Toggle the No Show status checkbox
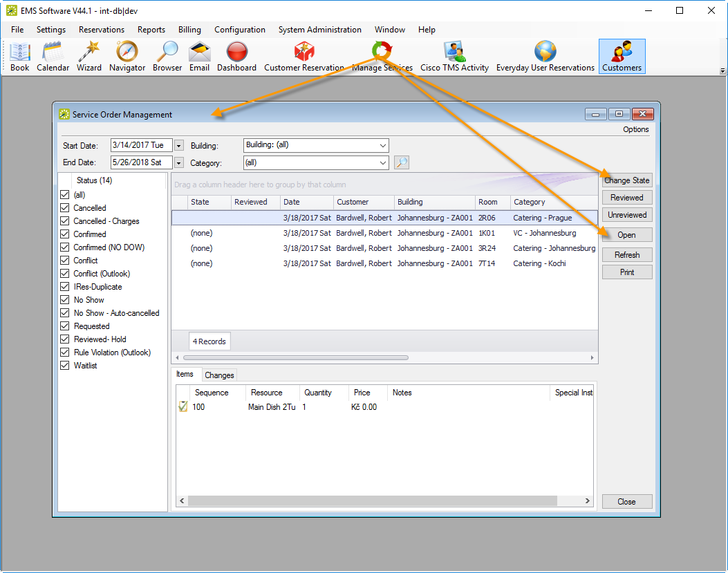Viewport: 728px width, 573px height. [x=65, y=300]
